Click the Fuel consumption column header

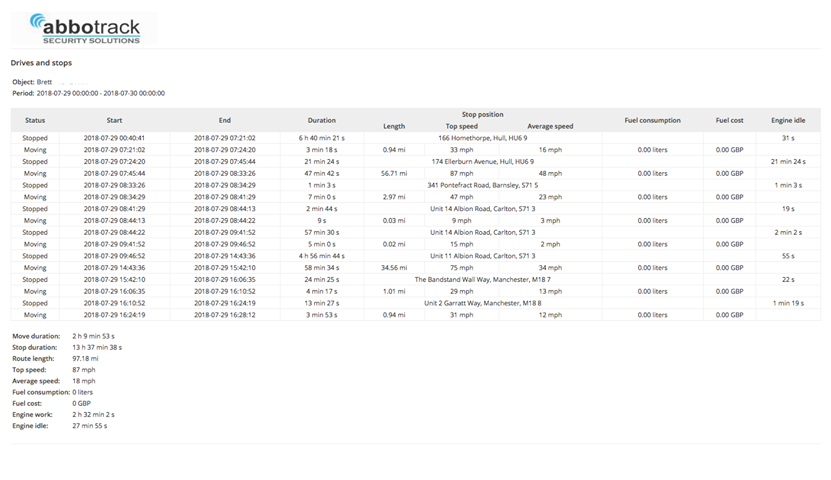point(652,120)
